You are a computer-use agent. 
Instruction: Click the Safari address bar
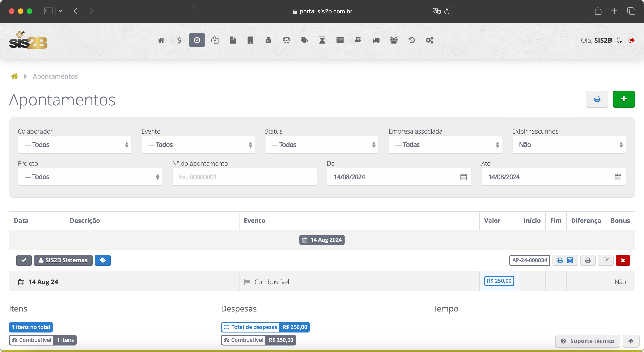point(322,11)
